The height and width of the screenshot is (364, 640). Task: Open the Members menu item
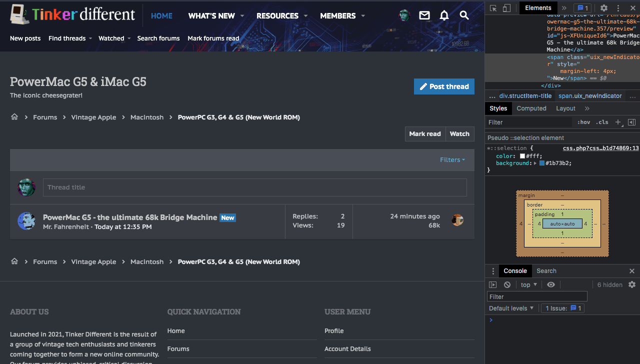coord(338,15)
